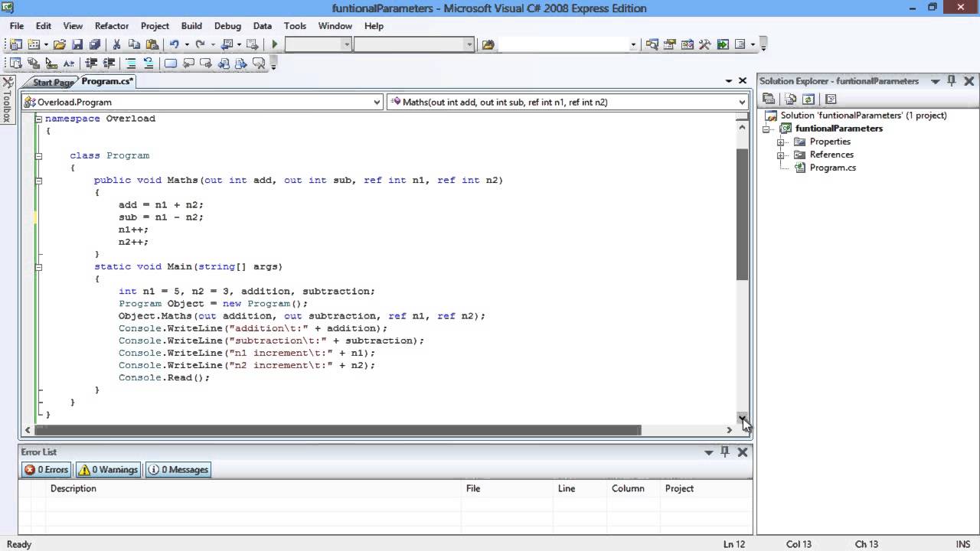Image resolution: width=980 pixels, height=551 pixels.
Task: Open a file with the Open File icon
Action: coord(59,44)
